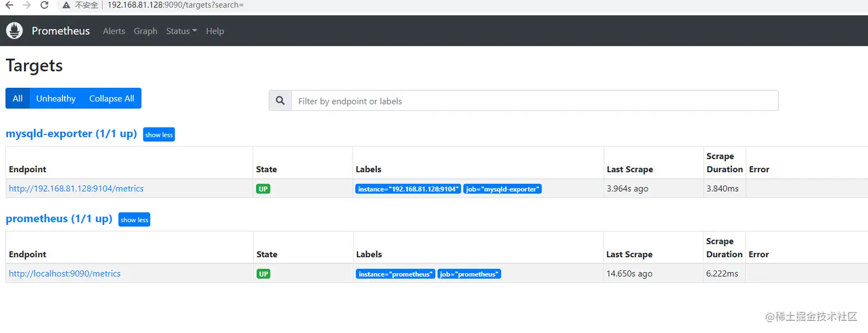
Task: Click the instance="prometheus" label badge
Action: [x=396, y=274]
